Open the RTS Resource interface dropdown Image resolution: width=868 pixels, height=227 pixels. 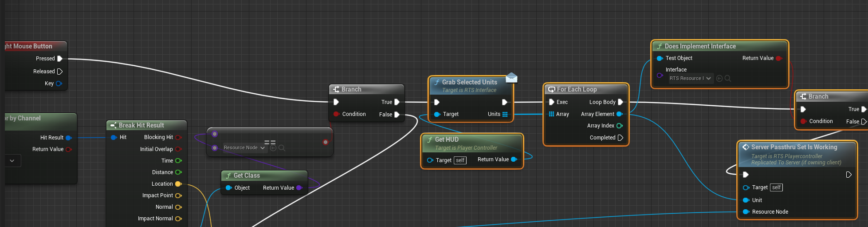click(x=690, y=78)
